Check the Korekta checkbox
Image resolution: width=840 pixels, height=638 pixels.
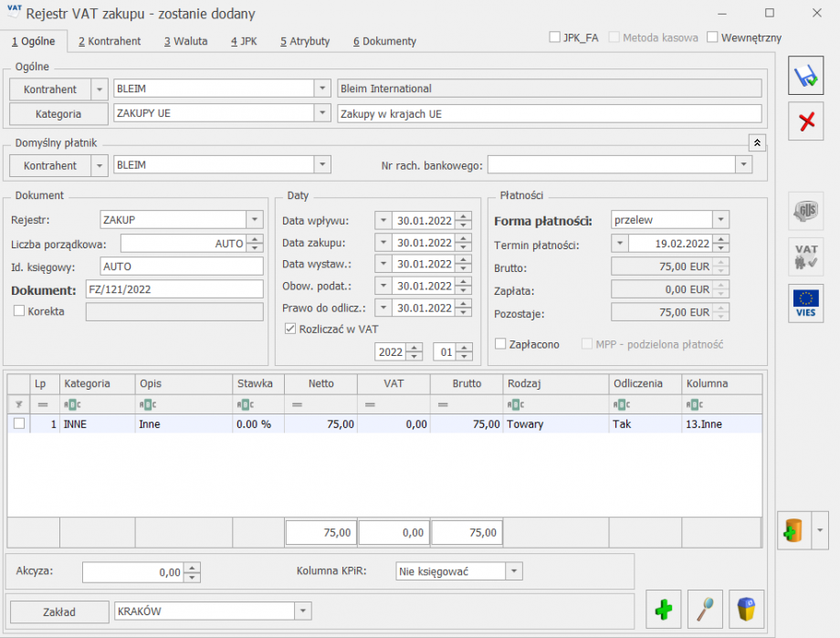[19, 310]
